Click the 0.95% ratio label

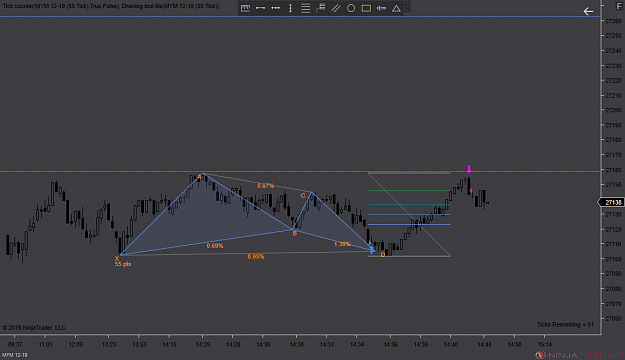click(x=256, y=256)
